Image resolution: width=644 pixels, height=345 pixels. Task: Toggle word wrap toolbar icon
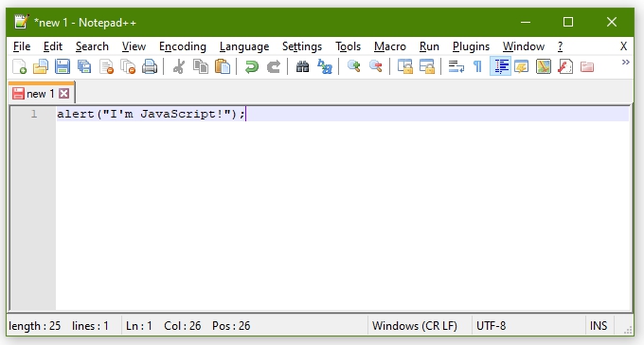tap(456, 66)
